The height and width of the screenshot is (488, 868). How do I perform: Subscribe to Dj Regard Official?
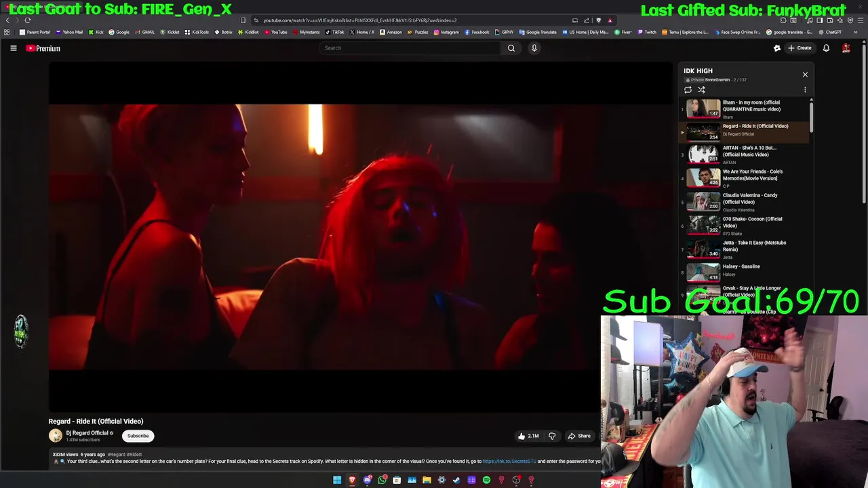138,436
